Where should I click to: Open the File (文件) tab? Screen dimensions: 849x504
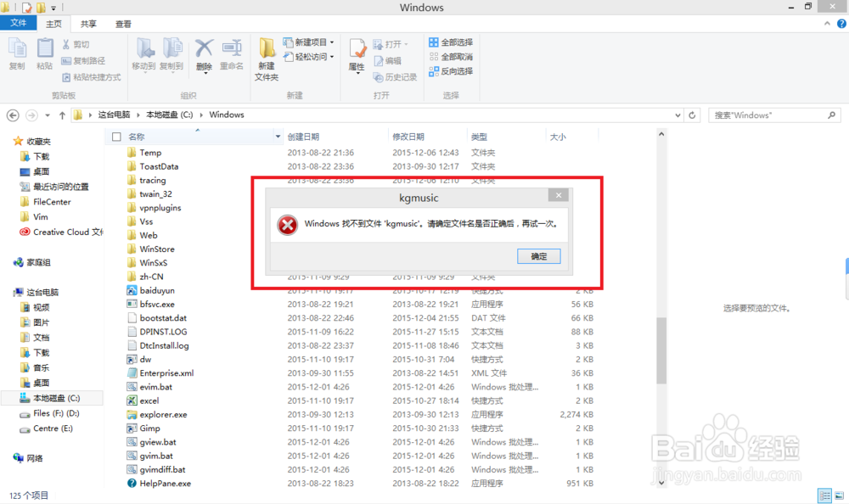point(19,23)
